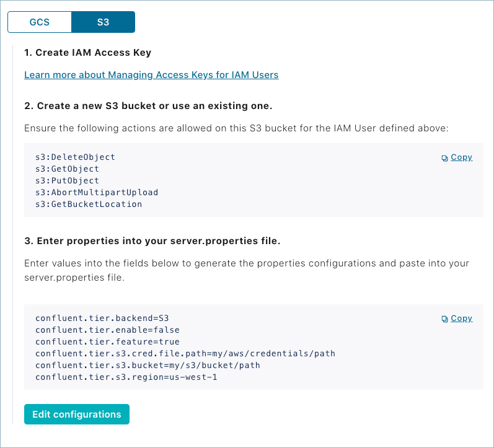Click the Copy link beside s3:DeleteObject
The image size is (494, 448).
pyautogui.click(x=461, y=157)
